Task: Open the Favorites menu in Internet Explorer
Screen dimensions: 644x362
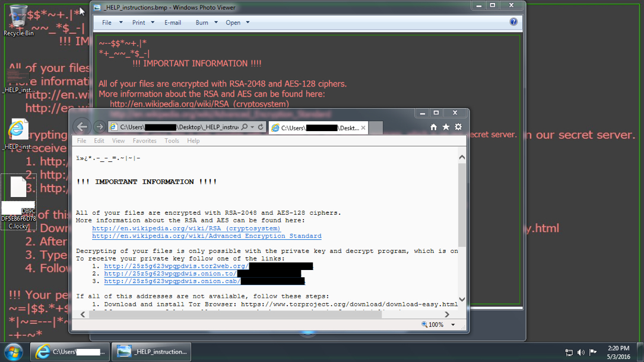Action: click(144, 141)
